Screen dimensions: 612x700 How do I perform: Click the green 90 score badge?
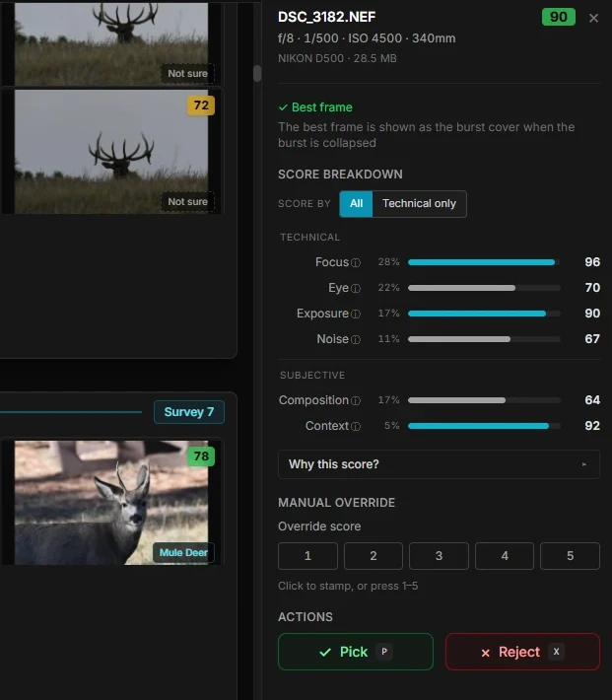[558, 17]
